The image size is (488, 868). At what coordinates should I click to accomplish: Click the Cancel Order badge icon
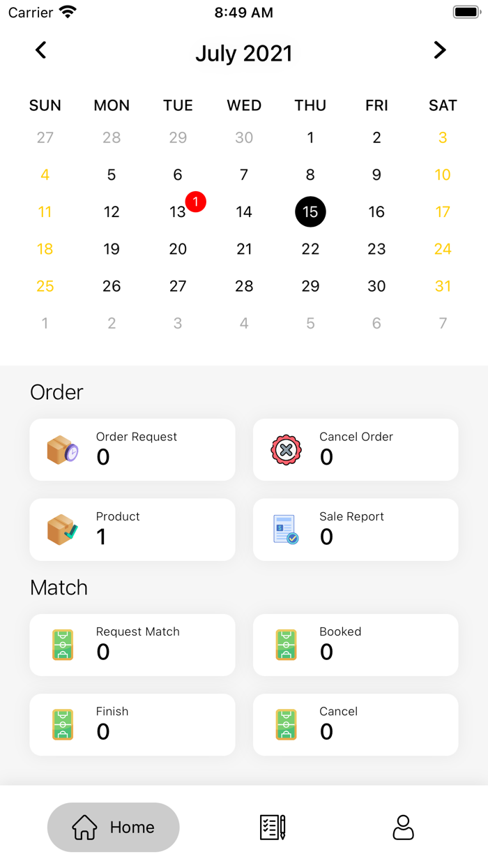click(x=284, y=449)
